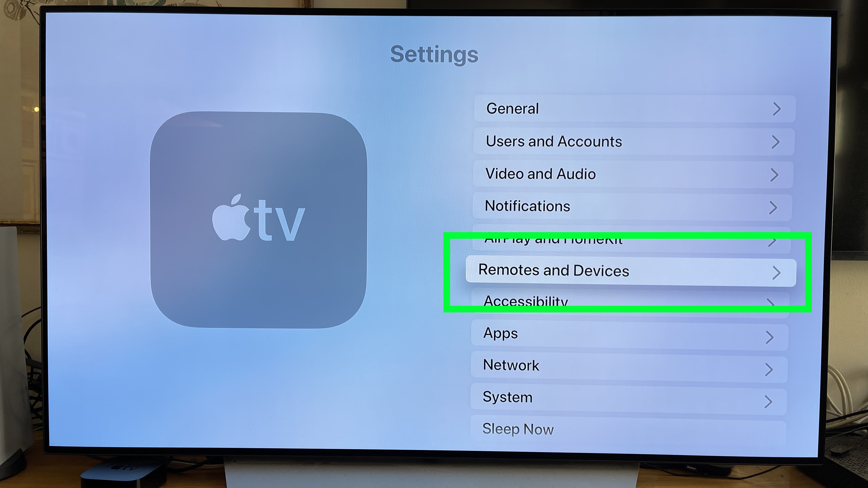
Task: Select AirPlay and HomeKit menu item
Action: [x=632, y=238]
